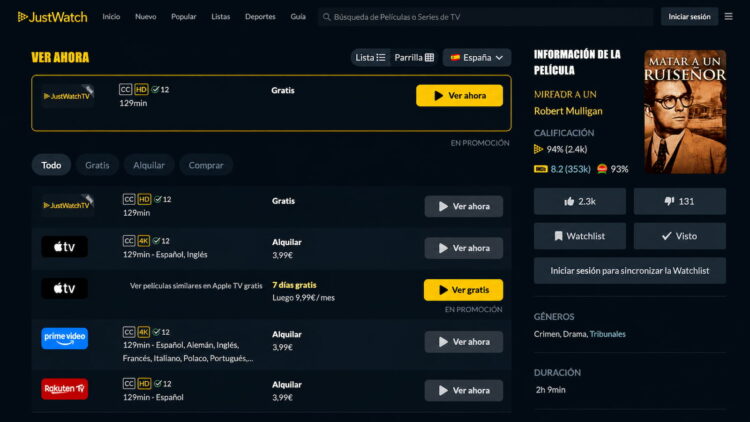Screen dimensions: 750x422
Task: Select the Alquilar filter tab
Action: coord(149,165)
